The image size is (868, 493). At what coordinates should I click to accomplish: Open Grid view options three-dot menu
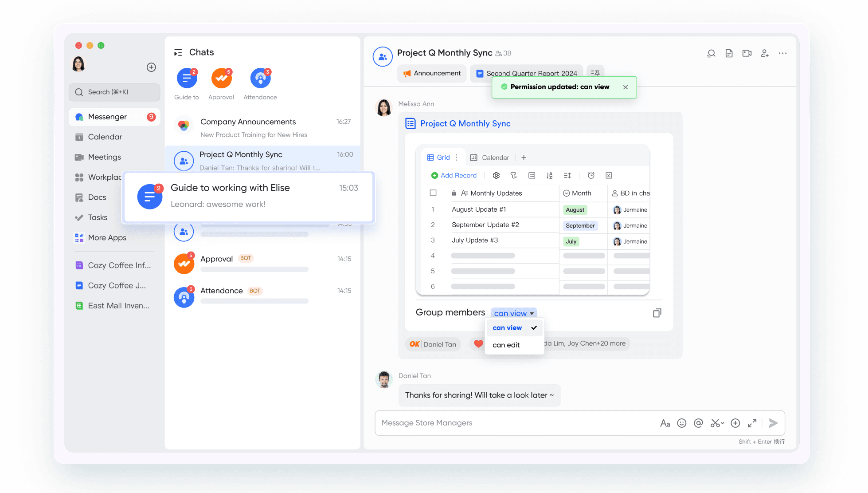457,158
